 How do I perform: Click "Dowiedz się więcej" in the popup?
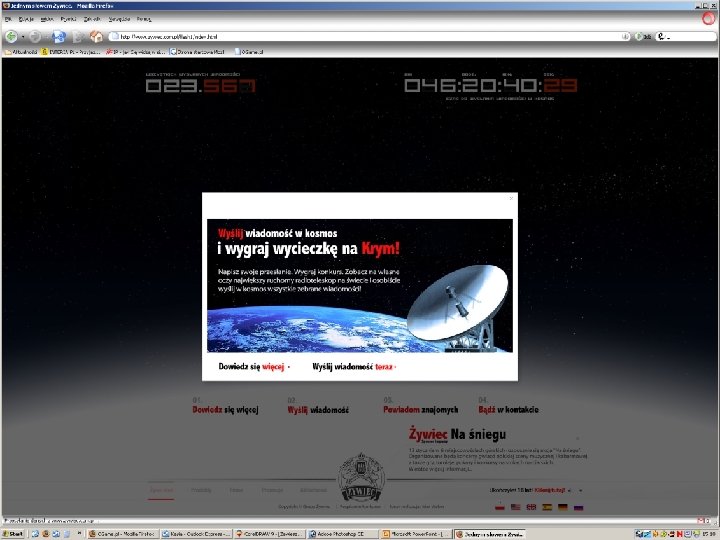click(254, 366)
